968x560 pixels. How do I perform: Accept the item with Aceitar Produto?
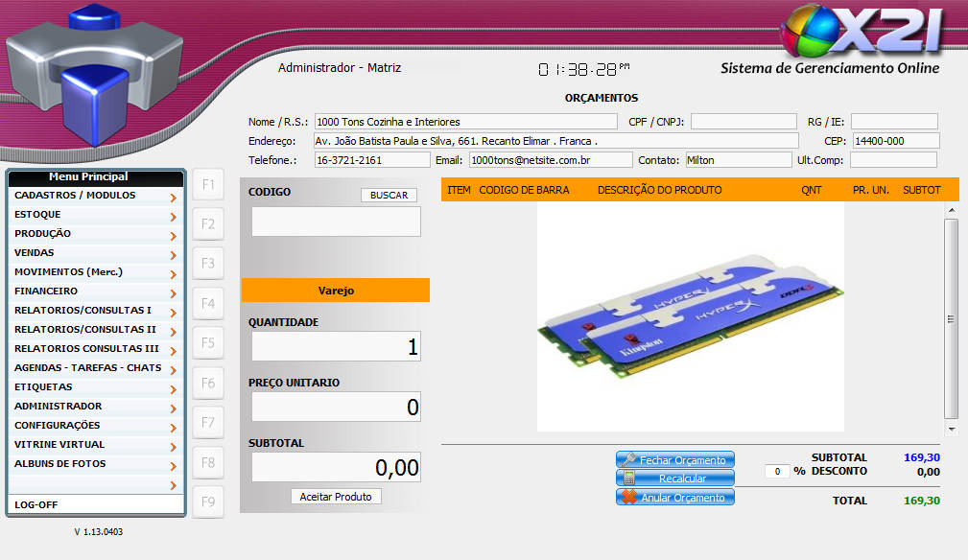tap(336, 497)
